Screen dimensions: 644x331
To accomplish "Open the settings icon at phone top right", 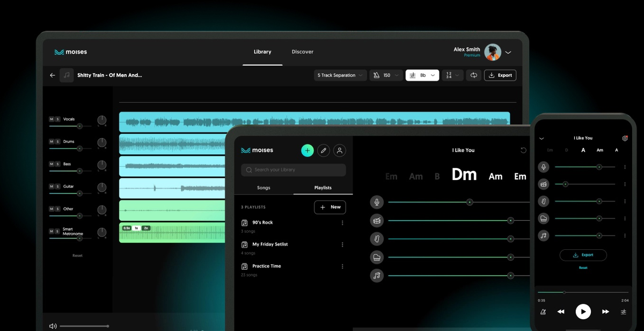I will [625, 138].
